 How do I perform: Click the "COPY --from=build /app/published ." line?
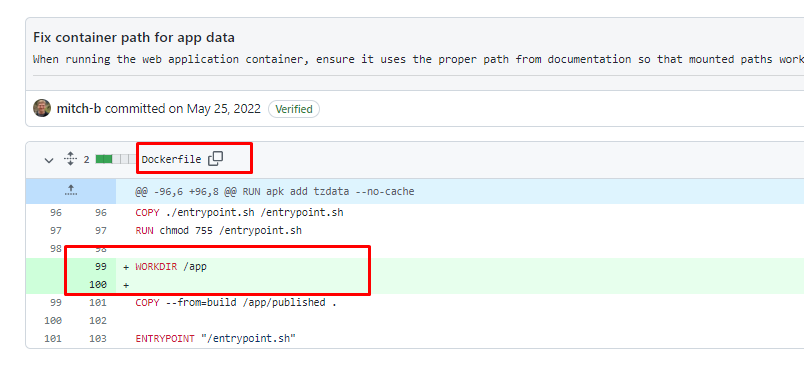tap(236, 302)
